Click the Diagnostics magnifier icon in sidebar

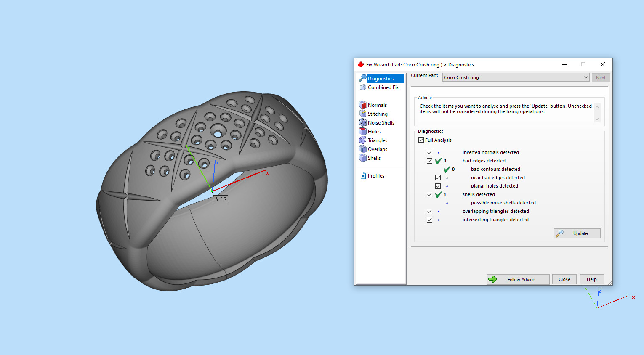tap(362, 78)
